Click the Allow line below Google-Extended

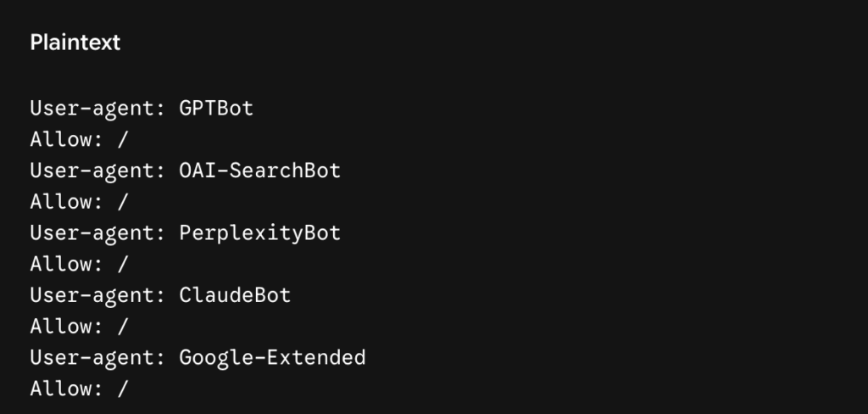click(x=79, y=389)
